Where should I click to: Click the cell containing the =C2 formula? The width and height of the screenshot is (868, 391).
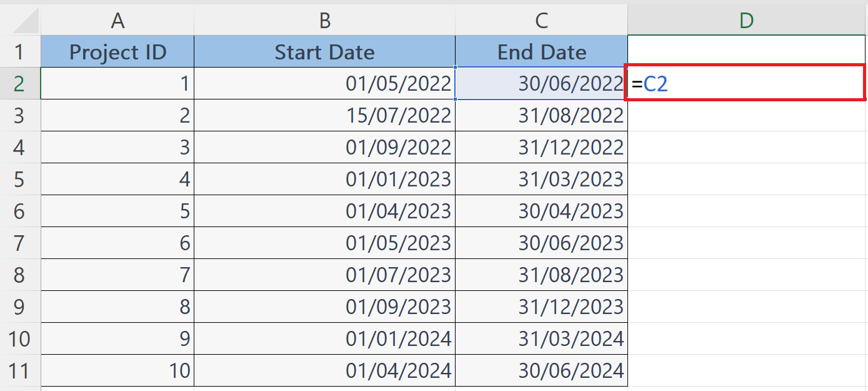pyautogui.click(x=747, y=83)
